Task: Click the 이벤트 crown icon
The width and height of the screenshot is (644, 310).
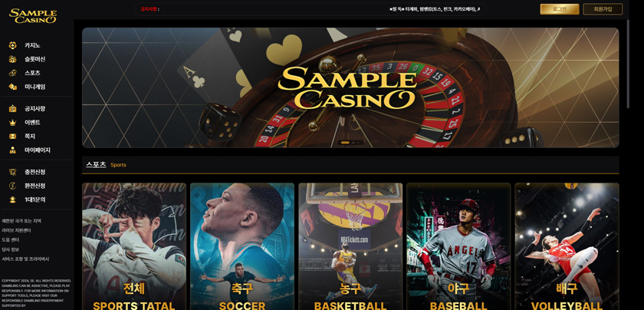Action: pyautogui.click(x=13, y=123)
